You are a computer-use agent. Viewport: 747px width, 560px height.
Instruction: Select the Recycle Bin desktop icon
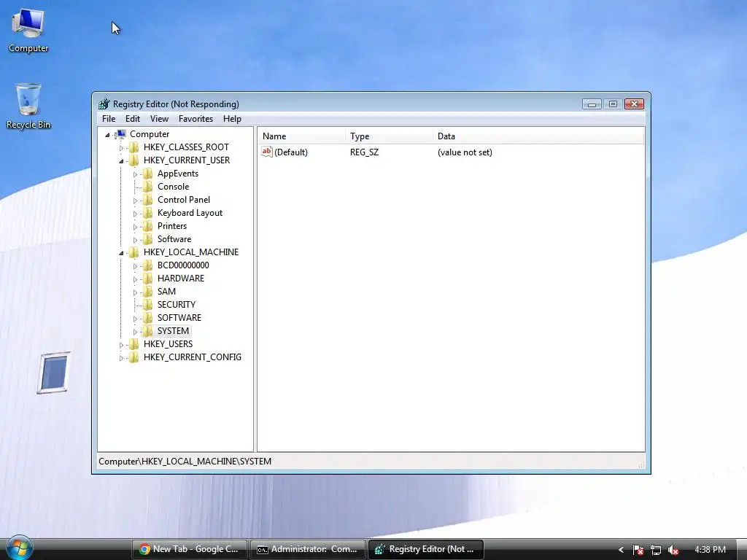[x=28, y=106]
